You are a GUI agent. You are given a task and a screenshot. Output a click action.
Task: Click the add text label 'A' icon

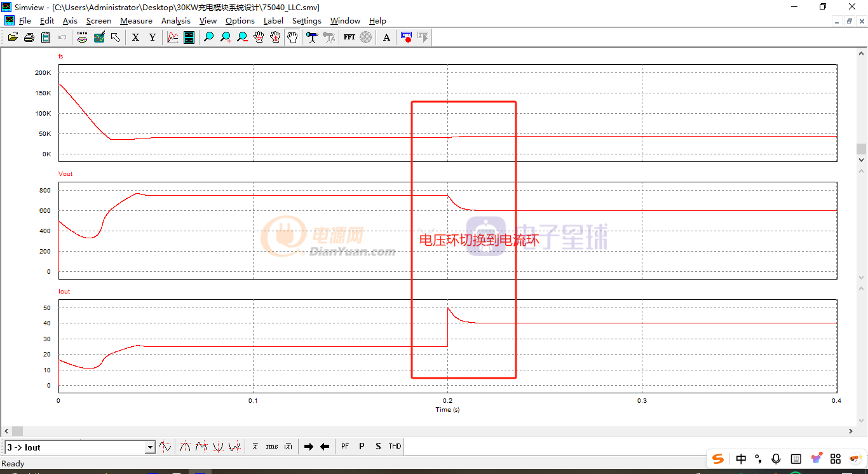pos(386,37)
